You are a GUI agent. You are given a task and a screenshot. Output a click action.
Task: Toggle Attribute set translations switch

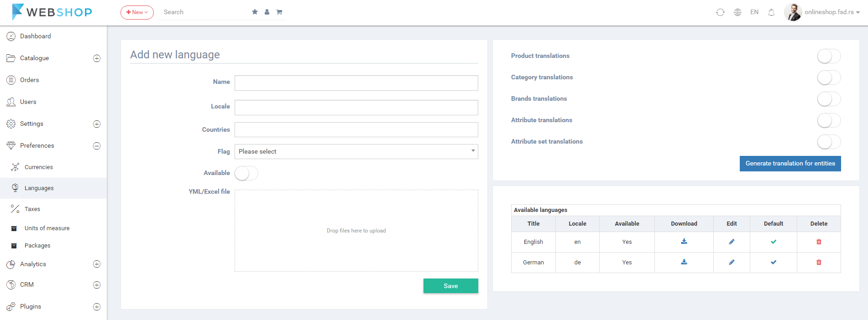(x=829, y=142)
